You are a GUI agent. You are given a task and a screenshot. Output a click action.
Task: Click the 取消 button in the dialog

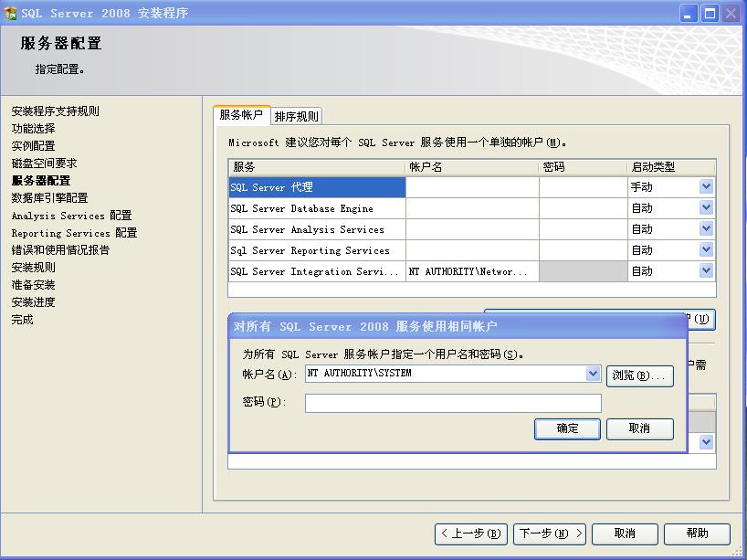[x=638, y=428]
